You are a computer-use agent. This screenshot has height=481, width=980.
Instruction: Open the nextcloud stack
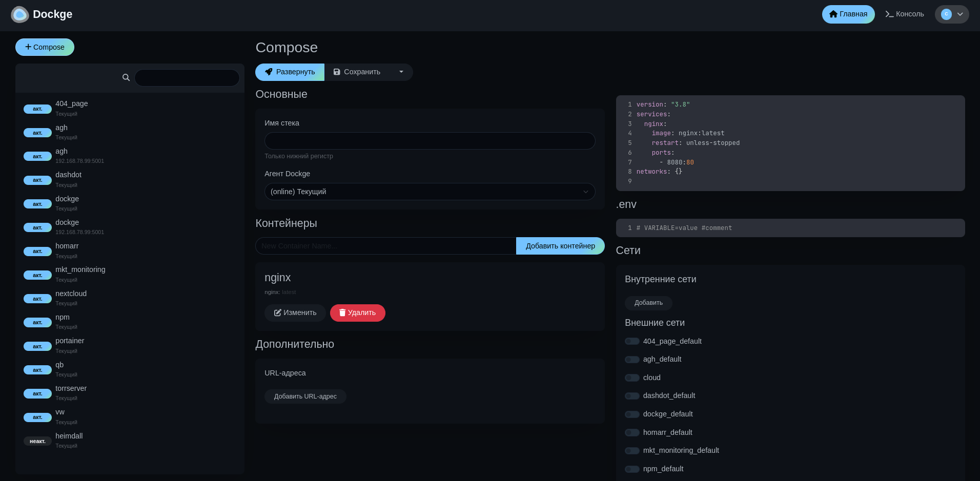click(x=130, y=299)
